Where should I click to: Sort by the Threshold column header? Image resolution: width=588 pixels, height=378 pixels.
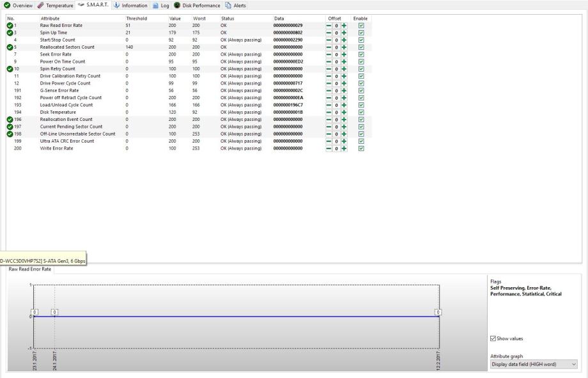point(137,19)
